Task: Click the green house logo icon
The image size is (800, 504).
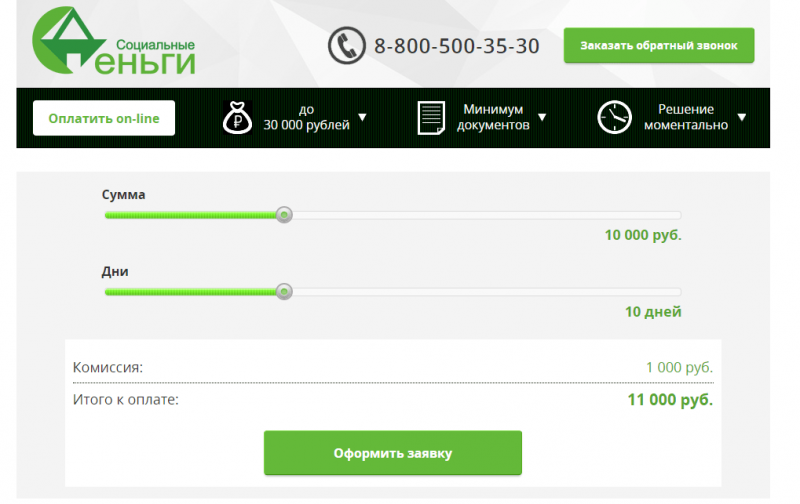Action: click(71, 43)
